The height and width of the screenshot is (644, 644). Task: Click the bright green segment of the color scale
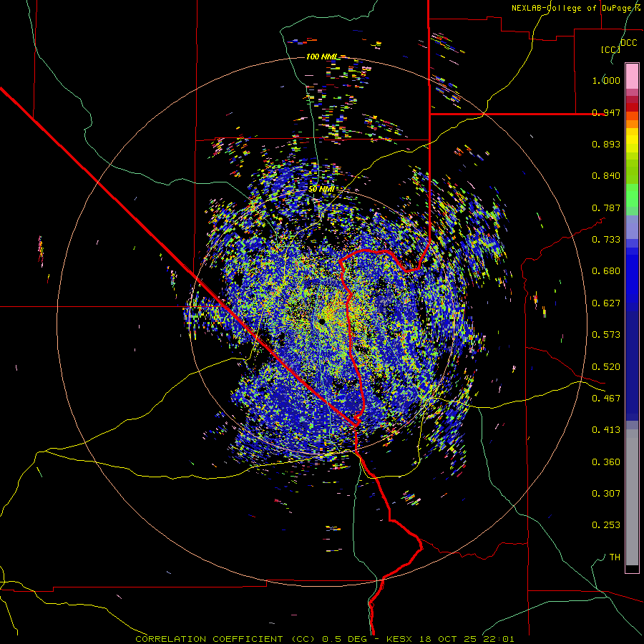pos(632,195)
